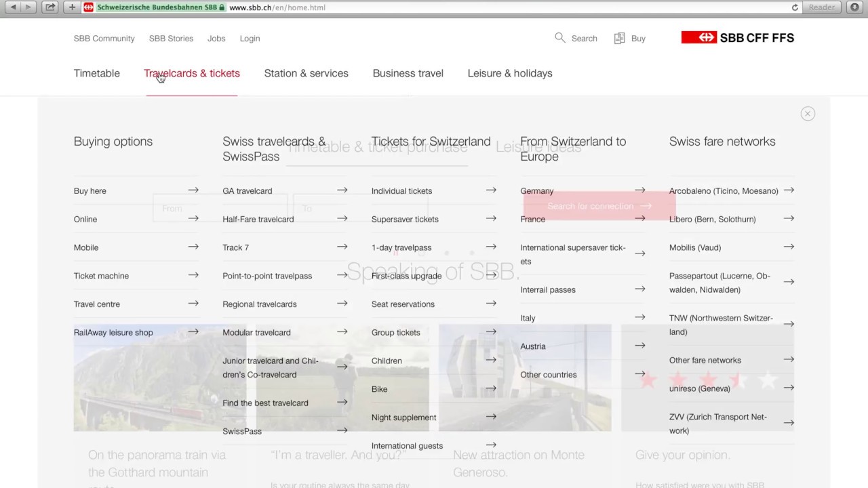Open the Timetable menu

click(x=97, y=73)
